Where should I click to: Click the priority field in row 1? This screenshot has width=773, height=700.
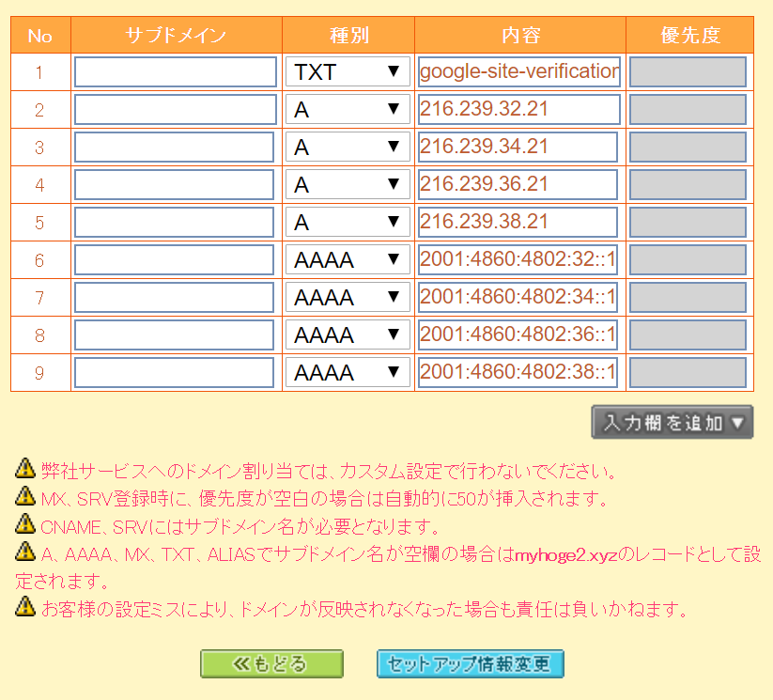point(688,72)
